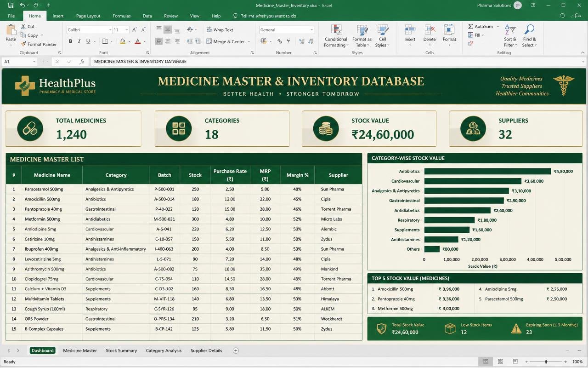Open the font size dropdown
Image resolution: width=588 pixels, height=368 pixels.
[126, 30]
